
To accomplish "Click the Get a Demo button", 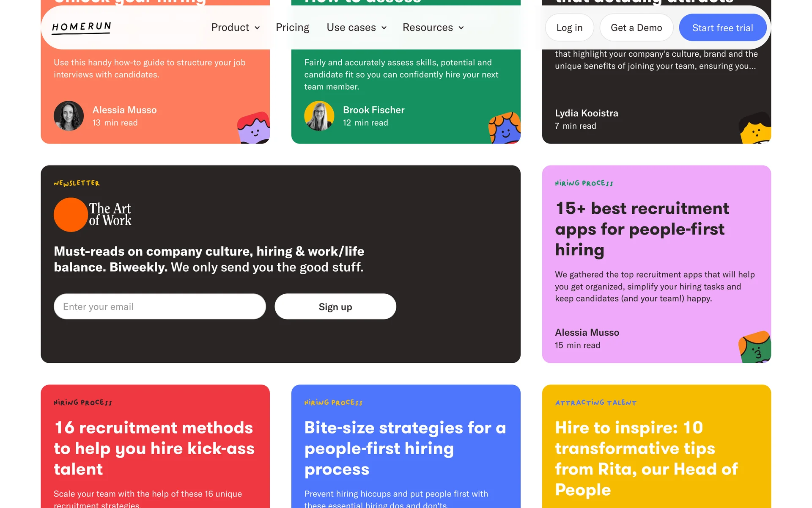I will click(636, 28).
